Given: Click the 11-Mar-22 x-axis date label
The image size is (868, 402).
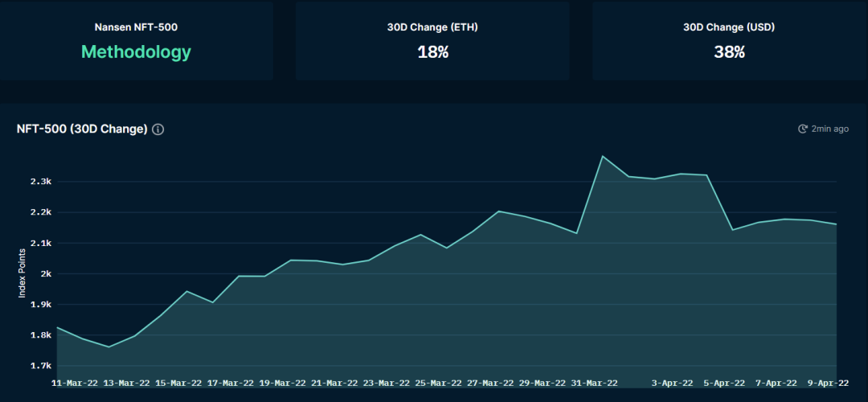Looking at the screenshot, I should (x=75, y=383).
